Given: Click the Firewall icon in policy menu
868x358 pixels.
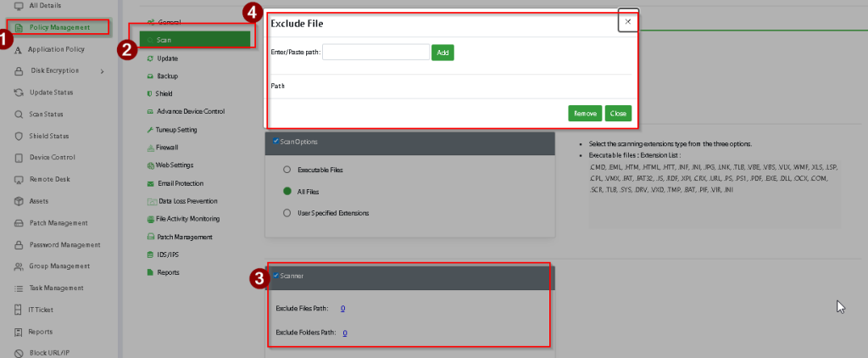Looking at the screenshot, I should (x=149, y=148).
